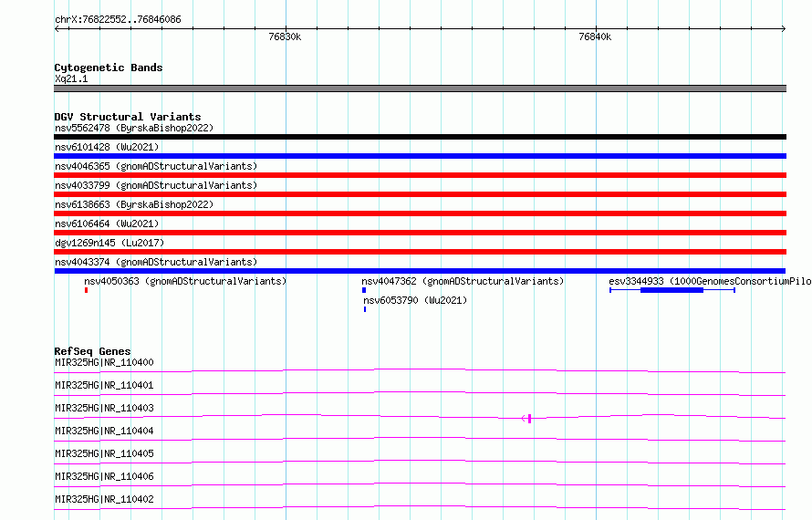This screenshot has height=520, width=812.
Task: Select the thick blue esv3344933 variant block
Action: click(x=671, y=290)
